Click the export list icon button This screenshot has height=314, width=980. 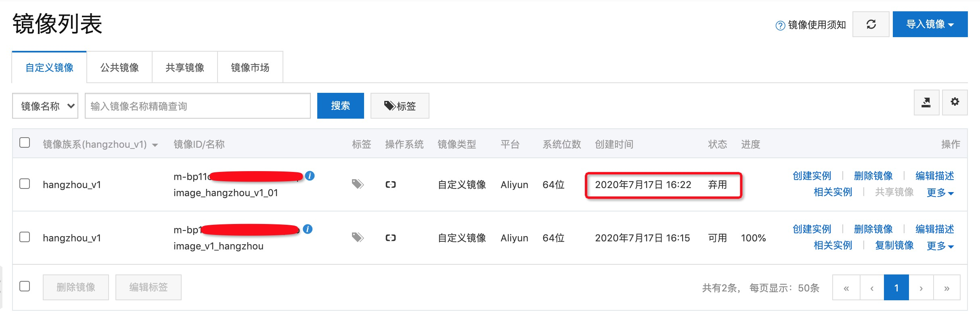coord(926,103)
